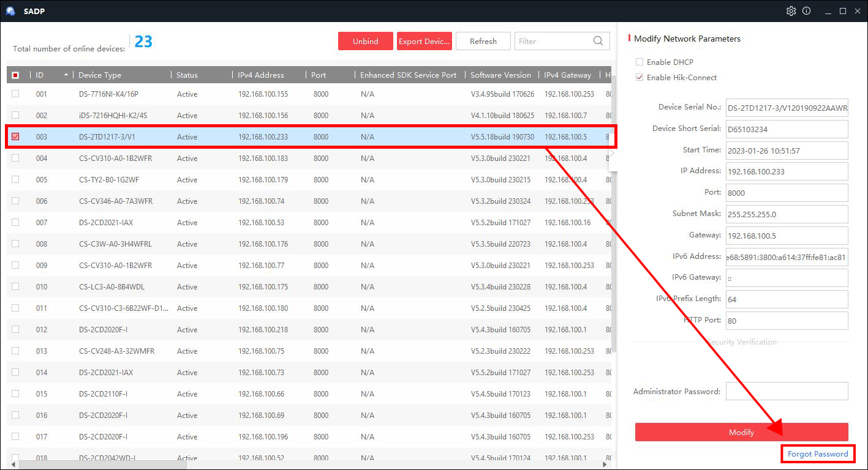
Task: Check the box for device 005
Action: click(15, 179)
